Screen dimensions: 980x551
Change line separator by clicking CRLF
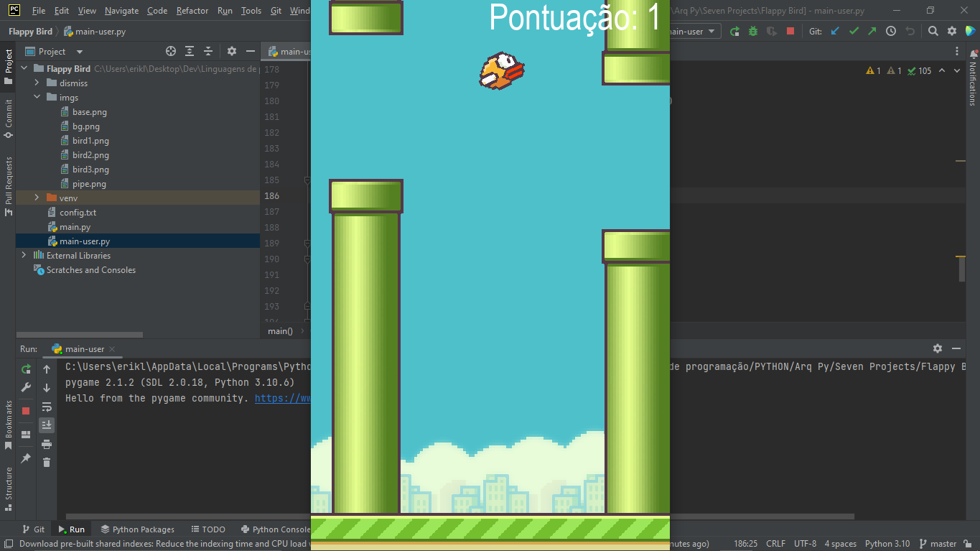click(775, 544)
